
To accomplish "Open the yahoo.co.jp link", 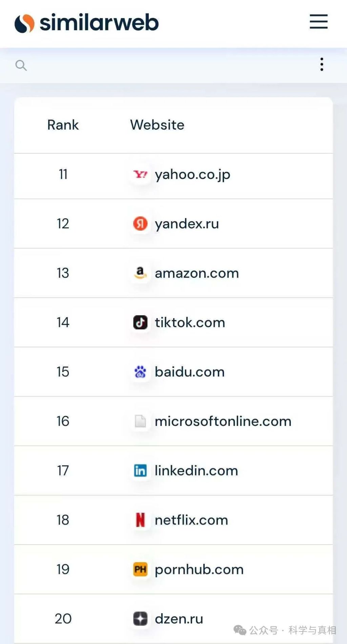I will pyautogui.click(x=192, y=175).
